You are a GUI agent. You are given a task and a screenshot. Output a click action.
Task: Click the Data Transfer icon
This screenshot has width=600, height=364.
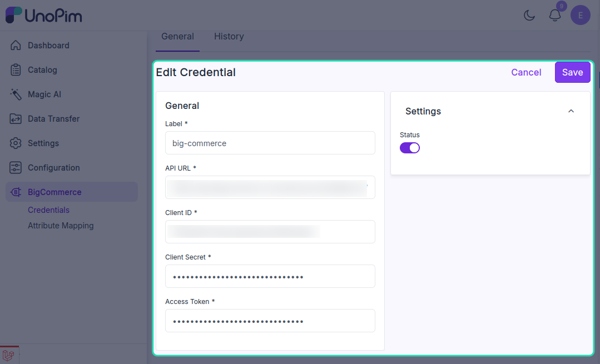click(x=16, y=118)
